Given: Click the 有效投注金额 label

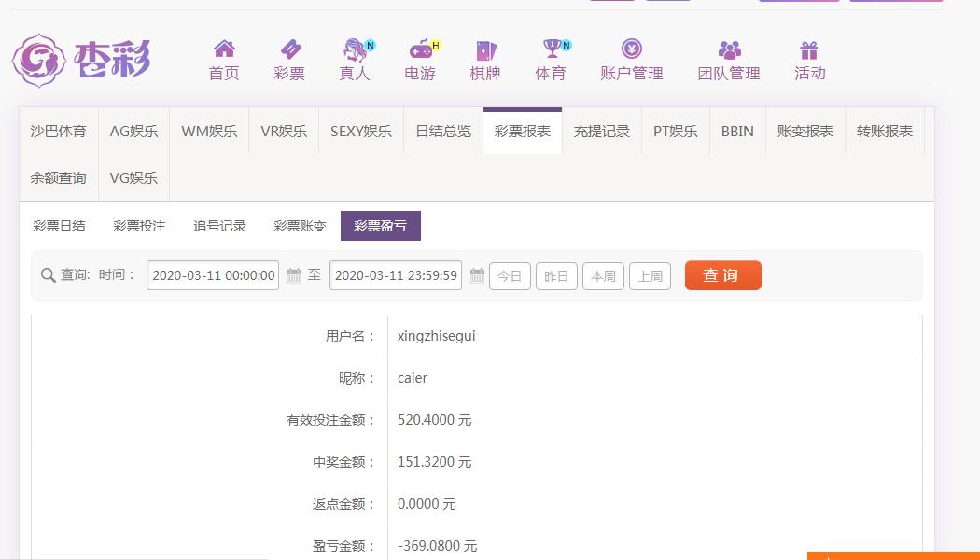Looking at the screenshot, I should [330, 420].
